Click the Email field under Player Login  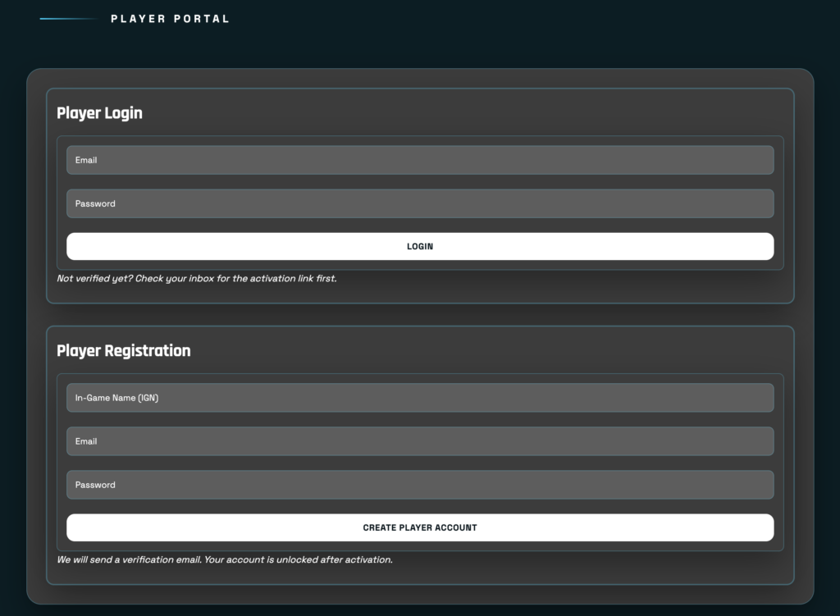[x=420, y=160]
